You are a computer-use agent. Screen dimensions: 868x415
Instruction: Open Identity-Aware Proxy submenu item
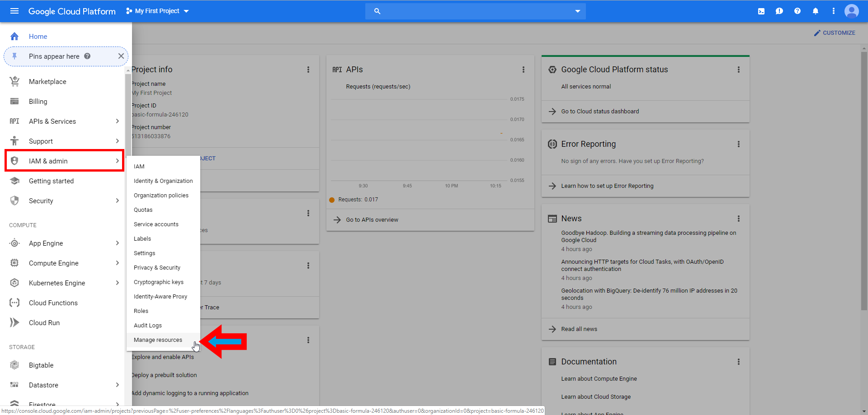[x=163, y=297]
